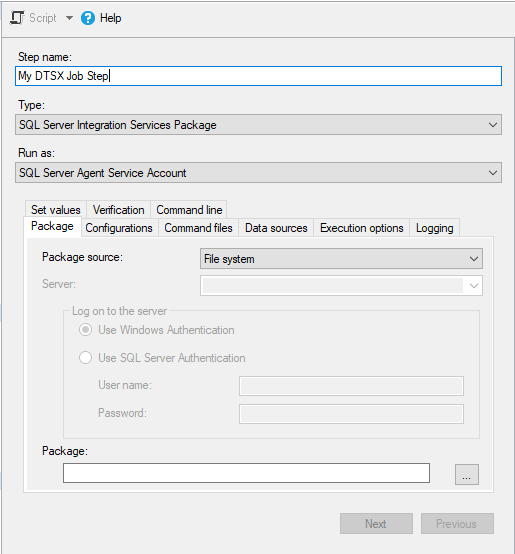Switch to the Logging tab

click(434, 228)
